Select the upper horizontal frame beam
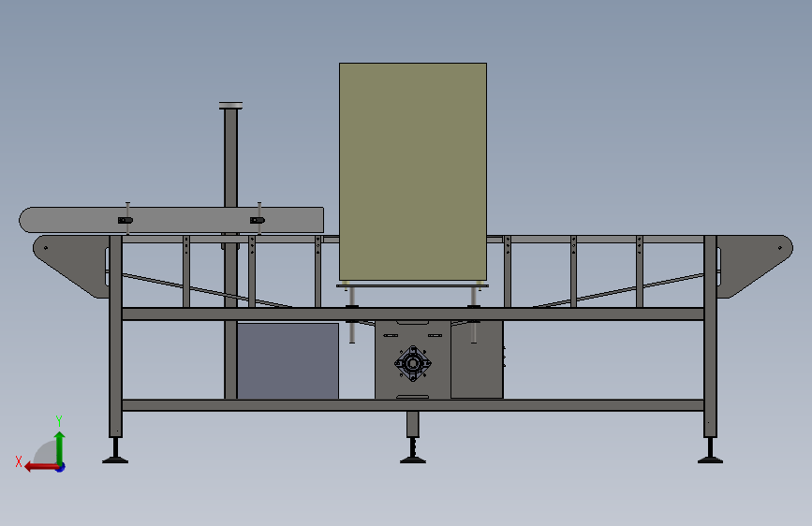 [x=413, y=314]
